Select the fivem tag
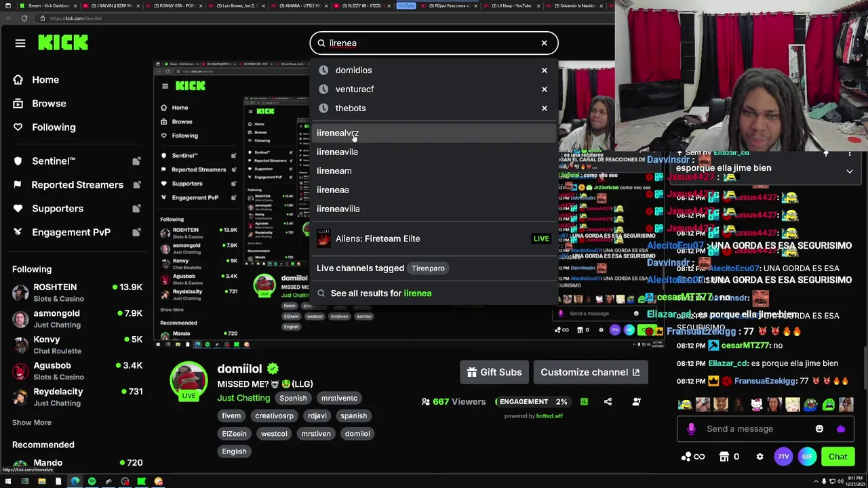This screenshot has width=868, height=488. 231,416
